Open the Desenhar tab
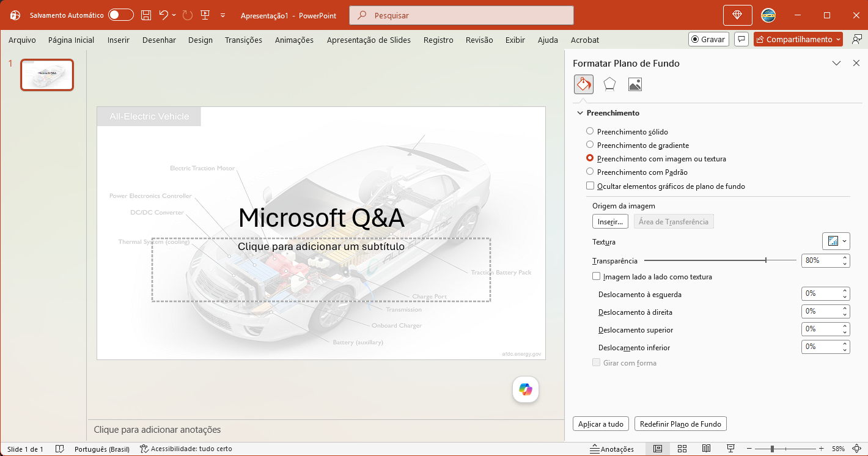The image size is (868, 456). (x=159, y=40)
